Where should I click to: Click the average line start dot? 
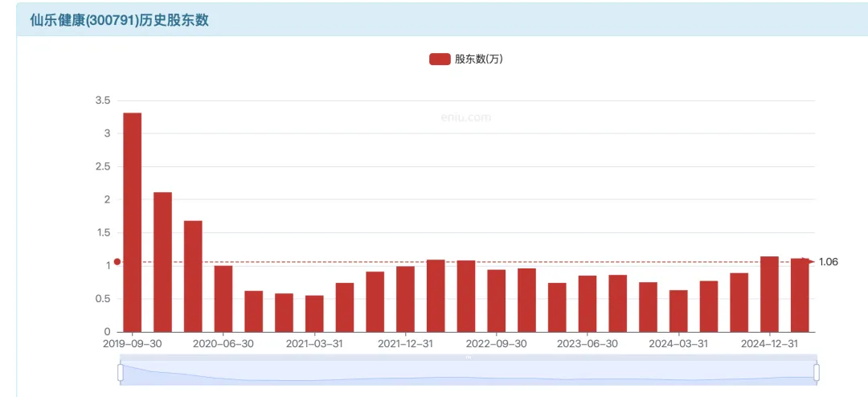pyautogui.click(x=117, y=262)
